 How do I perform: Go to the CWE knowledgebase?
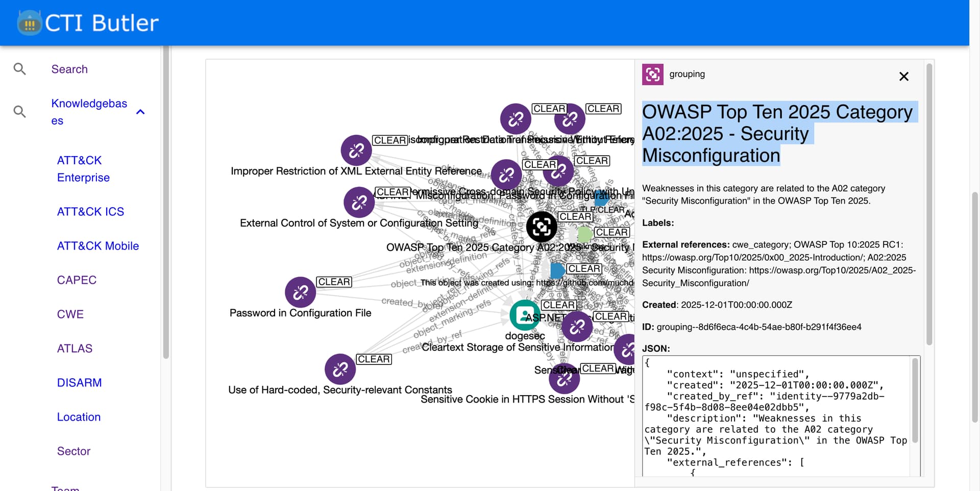point(70,314)
